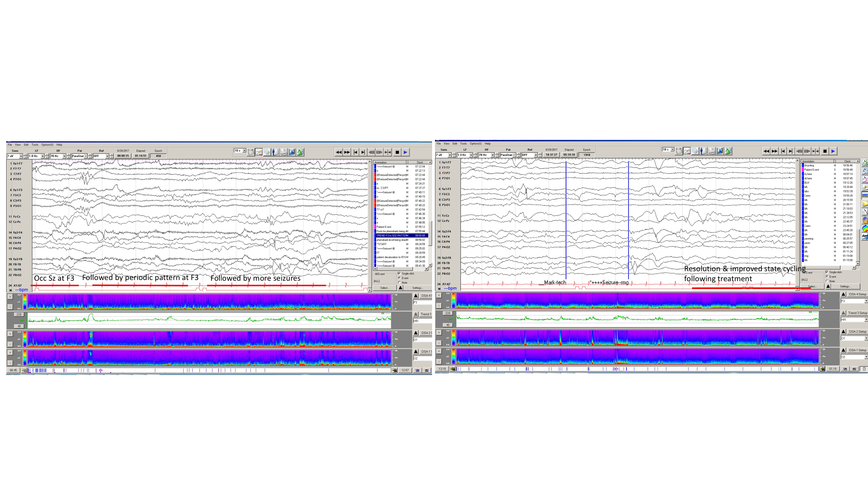Select the Event radio button in right window

827,276
